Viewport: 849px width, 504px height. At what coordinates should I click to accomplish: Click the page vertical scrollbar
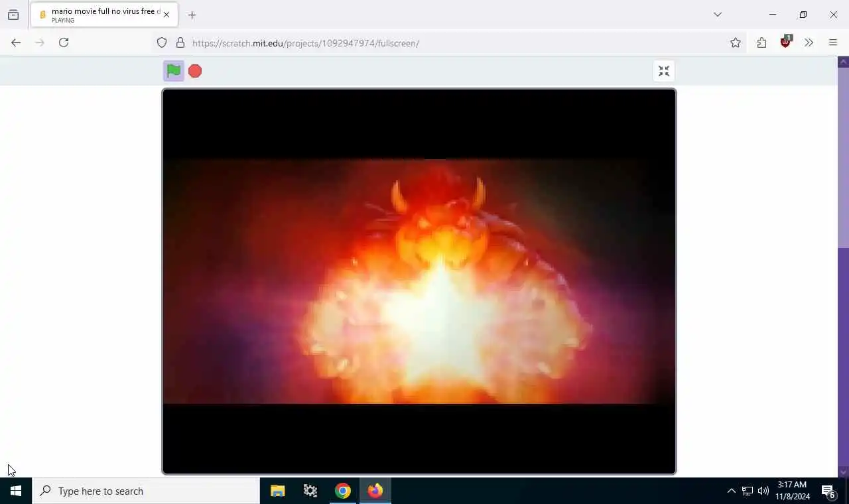[844, 267]
